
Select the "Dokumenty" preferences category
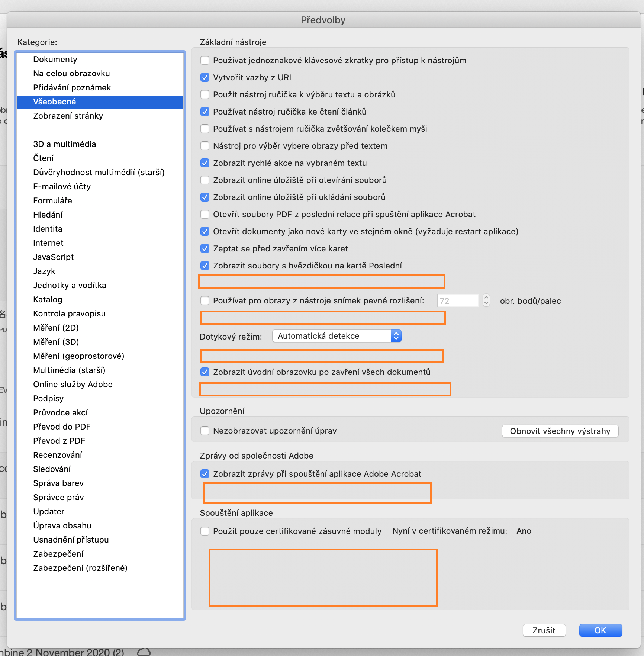coord(55,59)
